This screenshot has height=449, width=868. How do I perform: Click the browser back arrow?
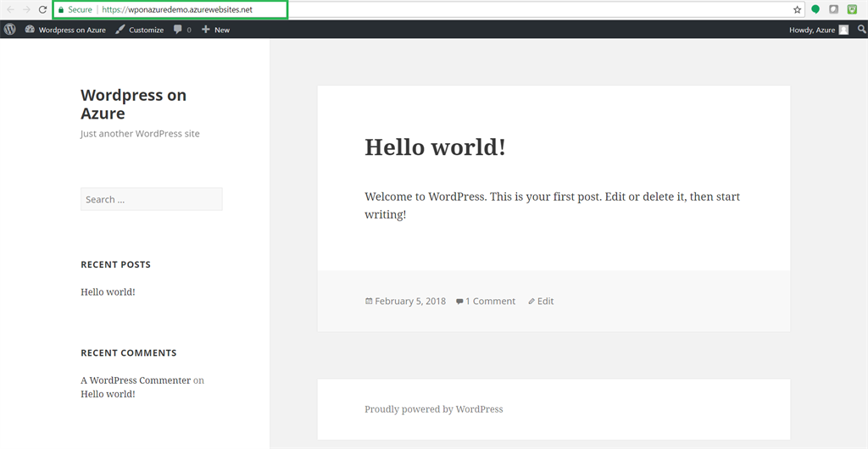10,9
